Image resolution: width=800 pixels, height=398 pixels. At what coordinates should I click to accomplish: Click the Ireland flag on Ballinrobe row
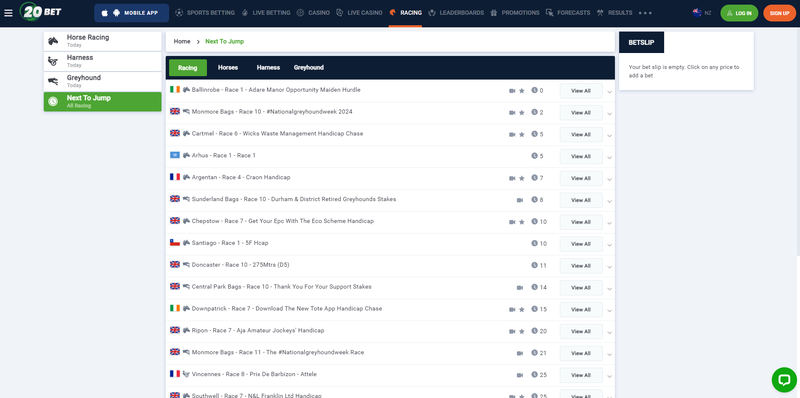click(x=175, y=89)
